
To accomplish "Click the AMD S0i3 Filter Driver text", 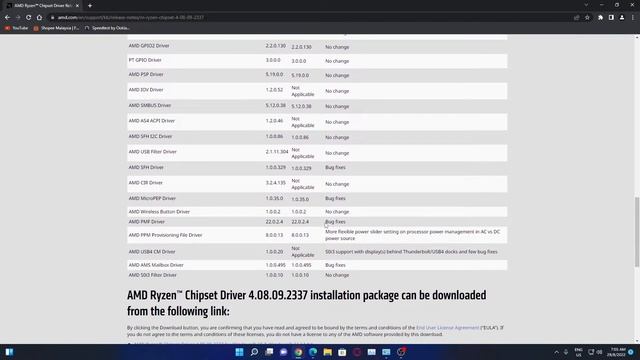I will pos(153,275).
